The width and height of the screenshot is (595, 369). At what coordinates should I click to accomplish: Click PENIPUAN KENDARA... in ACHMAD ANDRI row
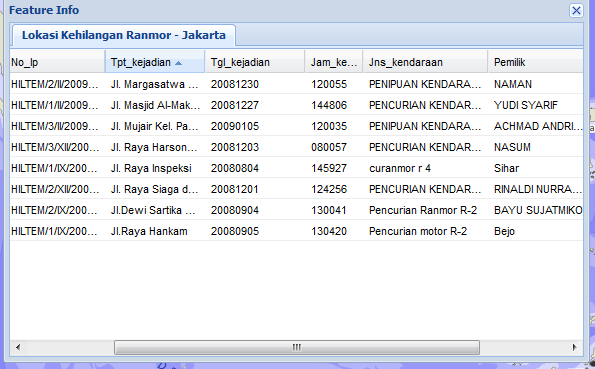tap(425, 126)
